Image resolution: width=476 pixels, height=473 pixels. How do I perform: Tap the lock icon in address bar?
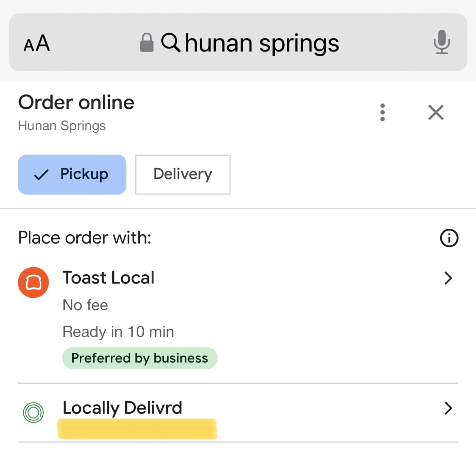(146, 43)
